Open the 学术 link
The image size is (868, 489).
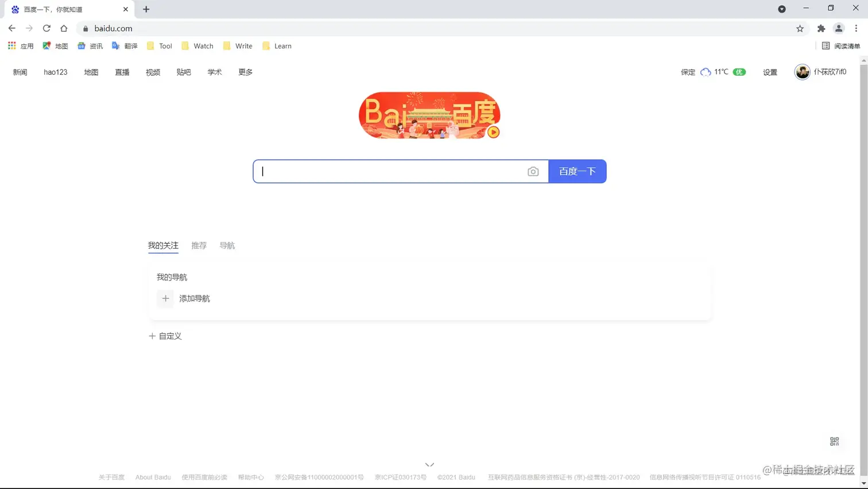click(215, 72)
